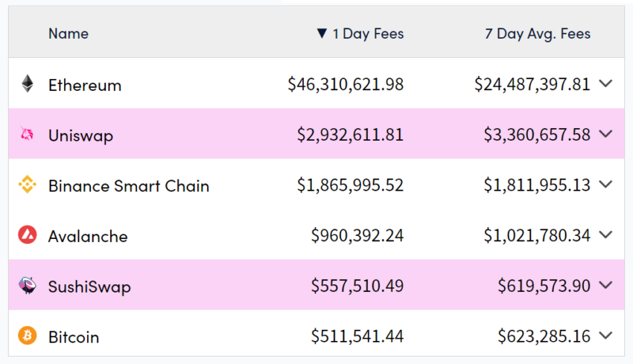Click the Ethereum diamond logo icon
The height and width of the screenshot is (364, 633).
[x=28, y=84]
